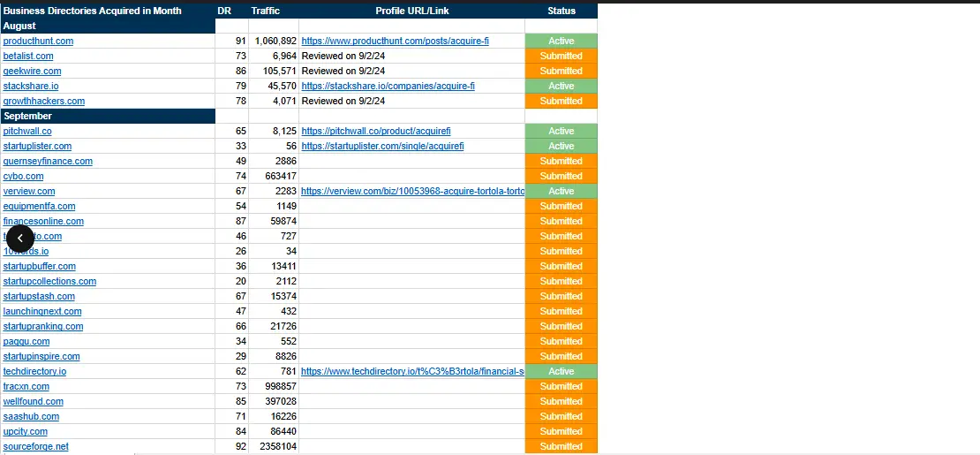980x455 pixels.
Task: Open the betalist.com link
Action: tap(28, 56)
